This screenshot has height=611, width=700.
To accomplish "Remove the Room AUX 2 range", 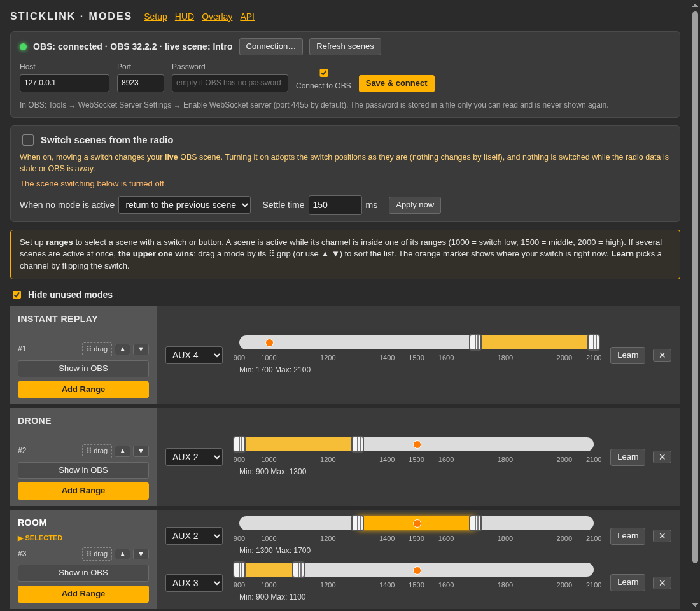I will coord(662,536).
